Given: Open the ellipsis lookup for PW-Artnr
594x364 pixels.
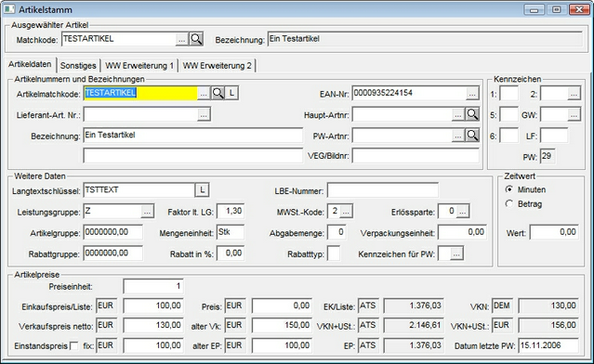Looking at the screenshot, I should (x=458, y=136).
